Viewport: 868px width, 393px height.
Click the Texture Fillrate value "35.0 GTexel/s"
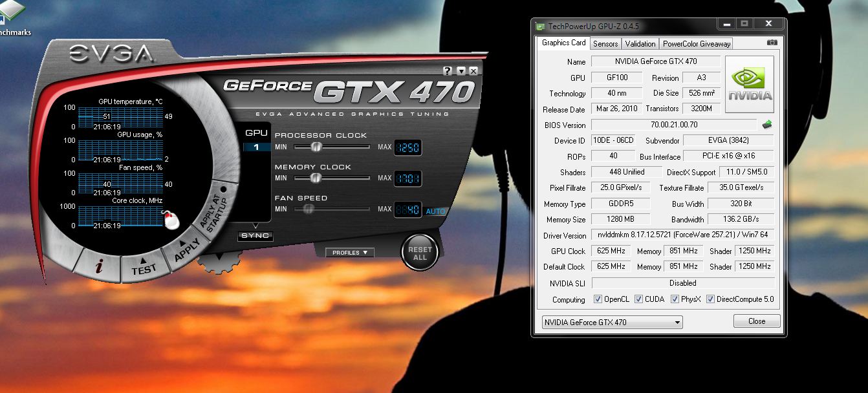pos(741,187)
